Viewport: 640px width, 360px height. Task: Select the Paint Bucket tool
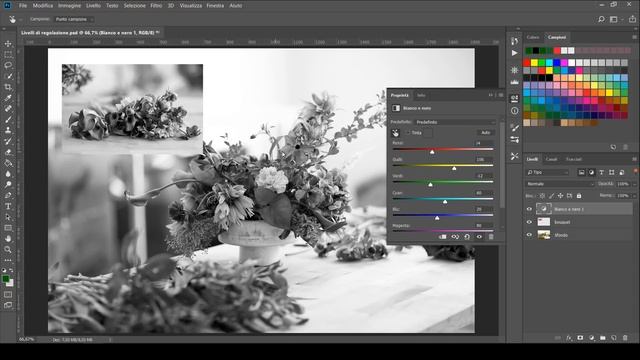pos(8,163)
